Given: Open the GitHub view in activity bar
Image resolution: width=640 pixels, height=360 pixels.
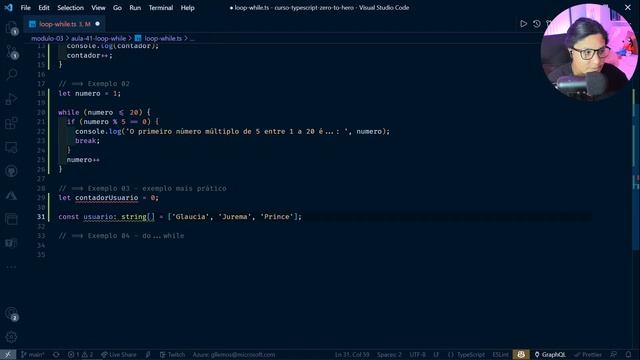Looking at the screenshot, I should (11, 171).
